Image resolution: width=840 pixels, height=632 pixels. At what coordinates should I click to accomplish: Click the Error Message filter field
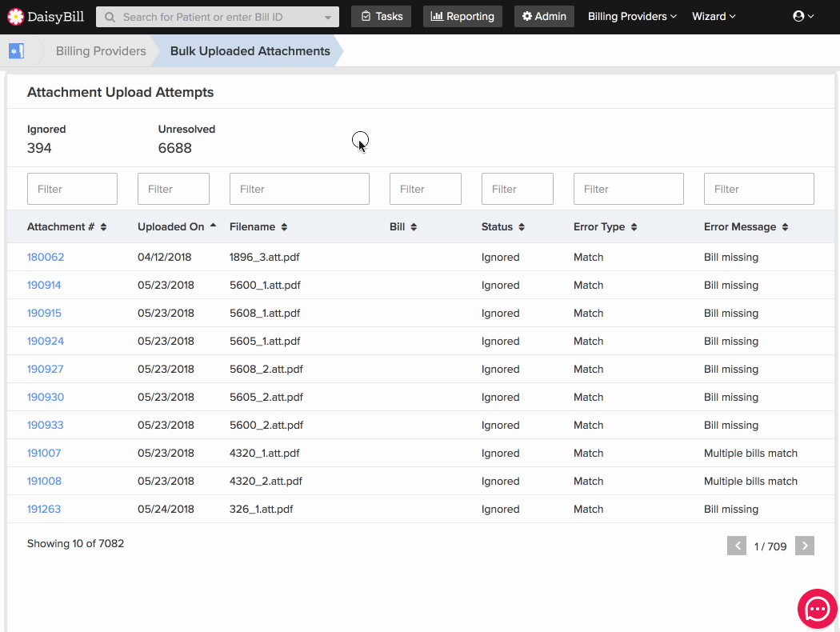point(759,189)
